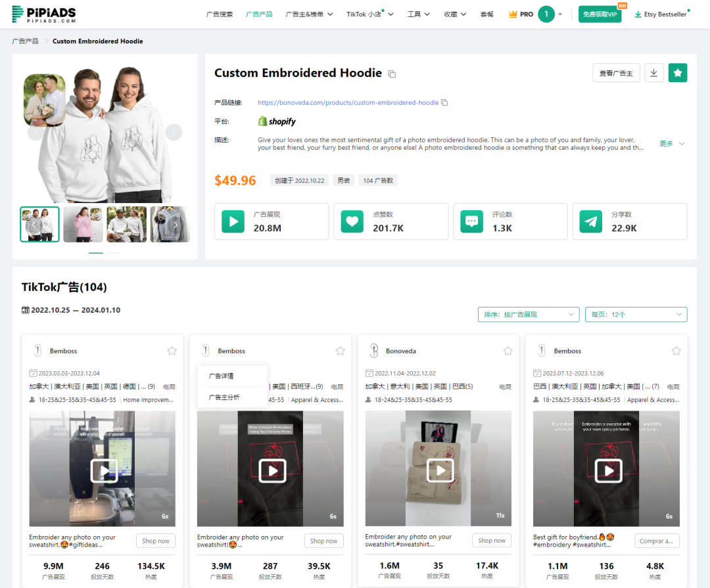Go to previous product image arrow

[x=35, y=132]
